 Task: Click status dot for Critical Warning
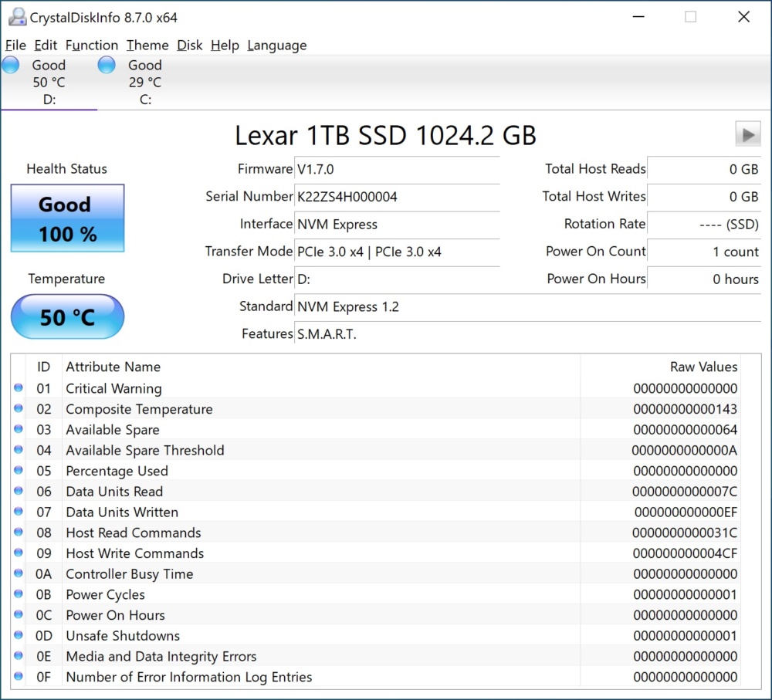click(x=19, y=388)
